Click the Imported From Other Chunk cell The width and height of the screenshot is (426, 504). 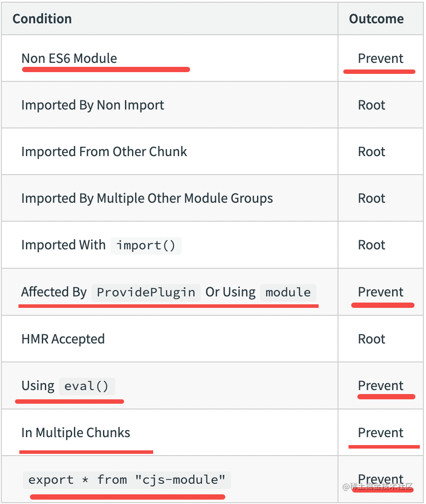tap(104, 152)
